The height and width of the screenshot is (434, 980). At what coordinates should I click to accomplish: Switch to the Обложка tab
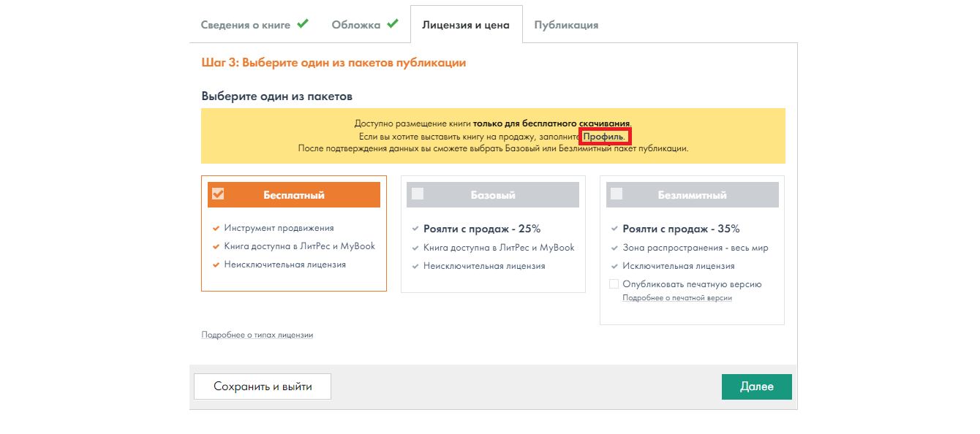pyautogui.click(x=355, y=25)
